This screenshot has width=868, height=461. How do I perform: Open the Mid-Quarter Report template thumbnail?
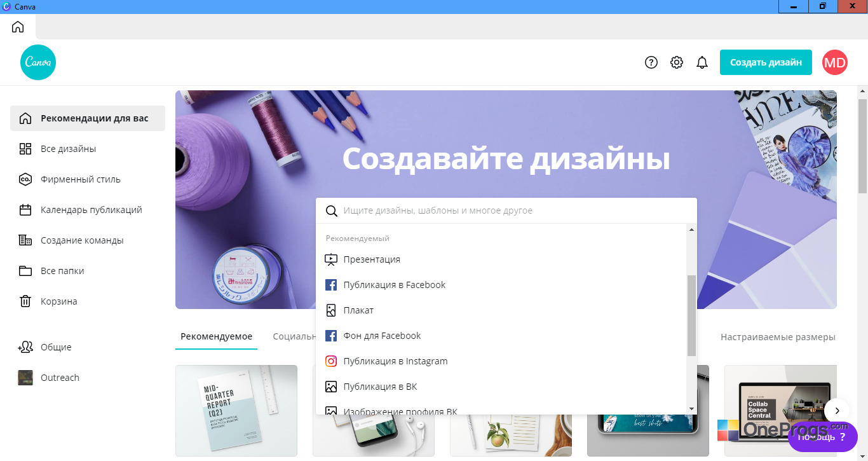tap(236, 411)
